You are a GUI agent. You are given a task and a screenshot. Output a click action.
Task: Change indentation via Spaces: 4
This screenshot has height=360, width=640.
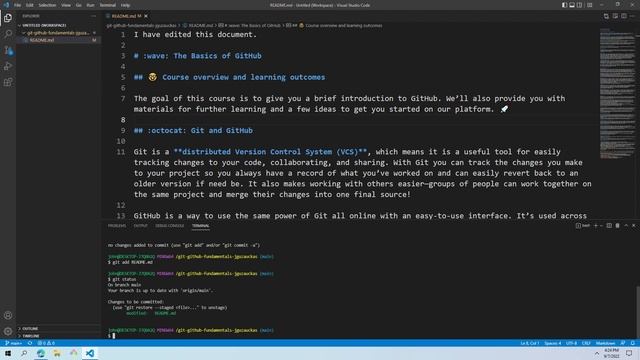(553, 343)
